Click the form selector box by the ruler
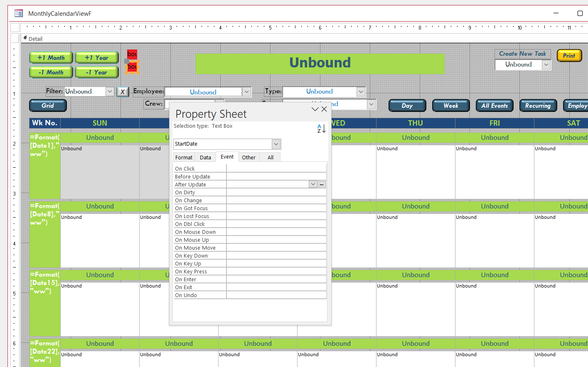This screenshot has height=367, width=588. click(15, 27)
